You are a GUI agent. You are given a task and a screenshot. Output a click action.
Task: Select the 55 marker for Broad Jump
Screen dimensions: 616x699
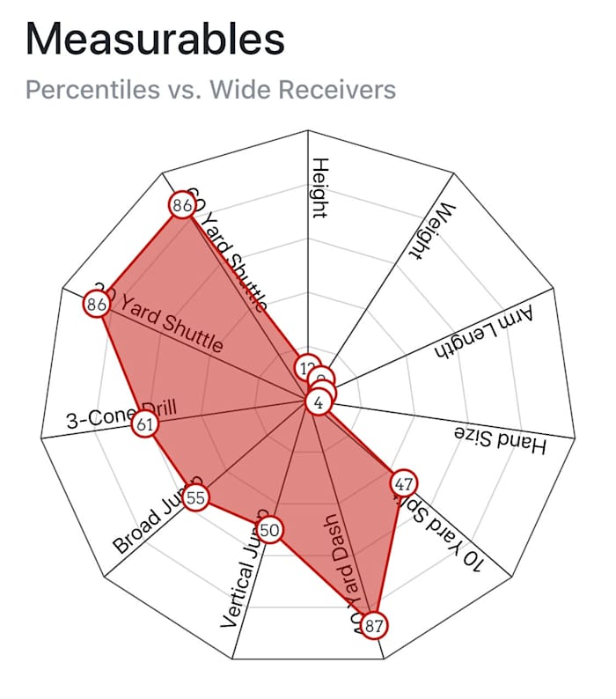pos(195,498)
